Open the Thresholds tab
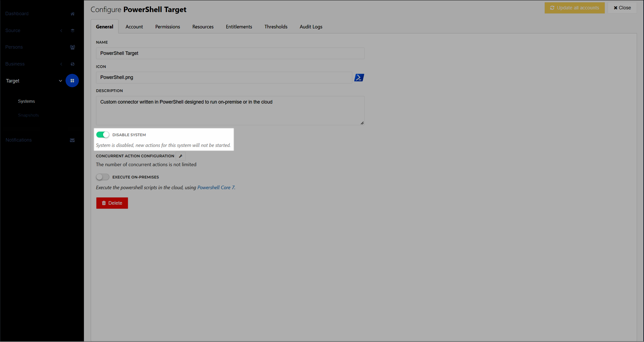Screen dimensions: 644x342 click(276, 27)
